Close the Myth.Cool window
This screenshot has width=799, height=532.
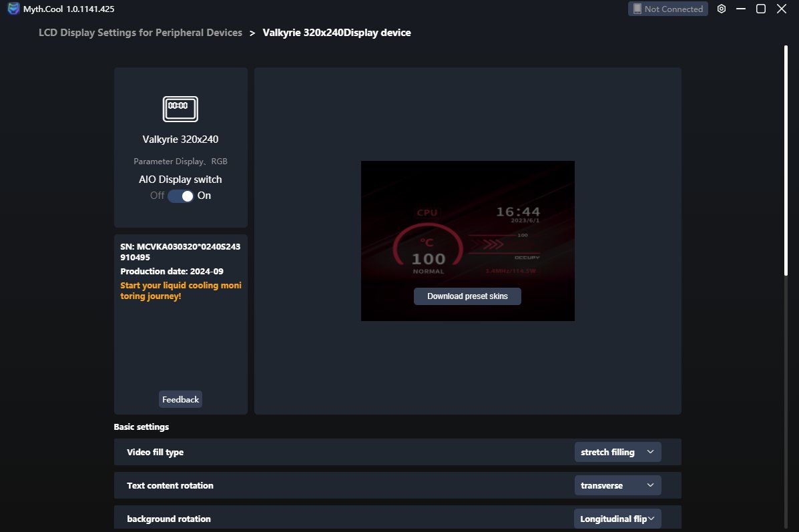(782, 9)
